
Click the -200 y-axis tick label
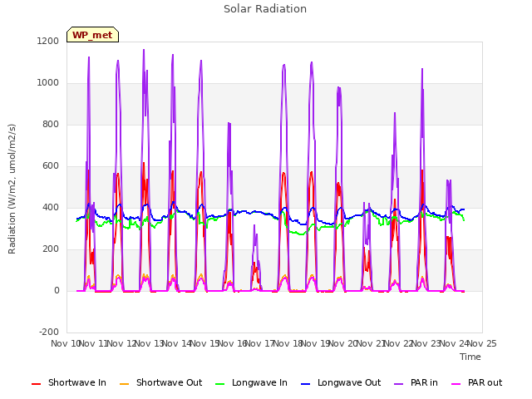49,332
